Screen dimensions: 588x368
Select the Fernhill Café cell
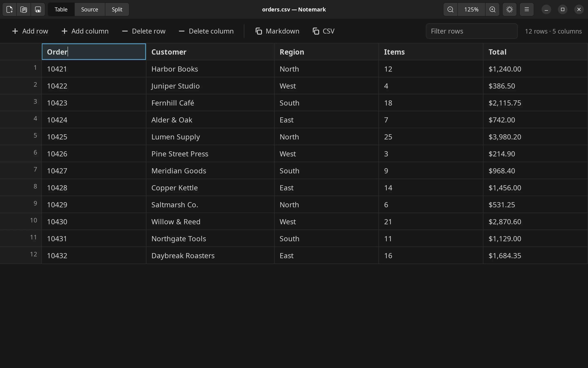[210, 103]
